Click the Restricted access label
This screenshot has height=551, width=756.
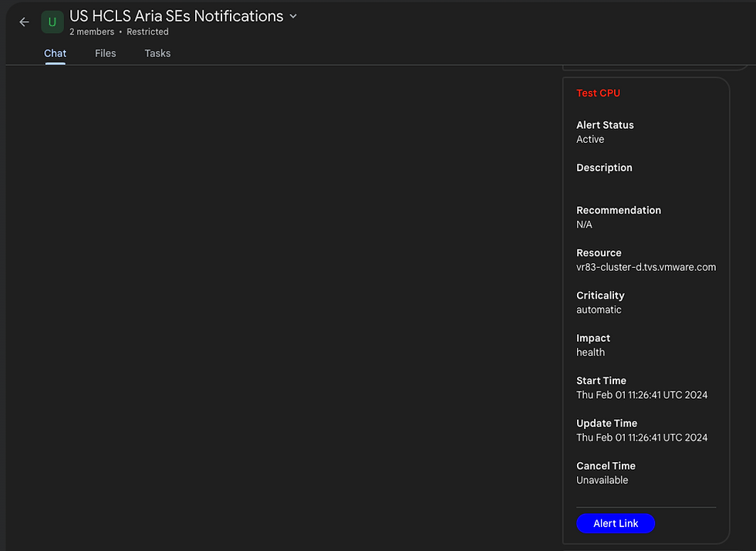pos(147,32)
